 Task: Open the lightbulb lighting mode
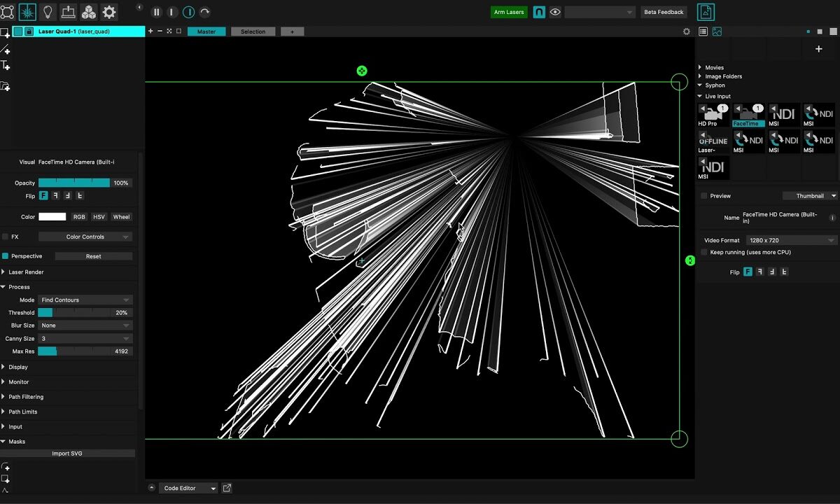tap(48, 12)
